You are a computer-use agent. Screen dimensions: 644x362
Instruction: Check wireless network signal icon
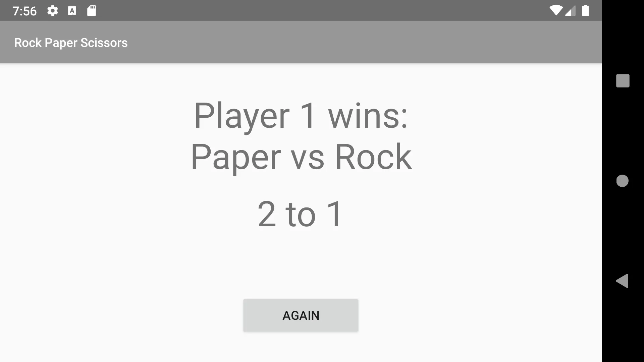[555, 10]
